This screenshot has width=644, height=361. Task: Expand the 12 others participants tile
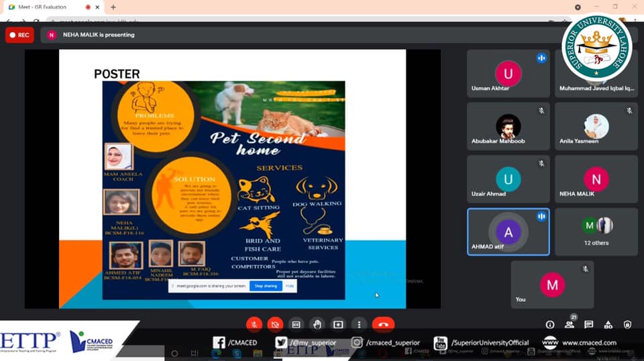[596, 231]
